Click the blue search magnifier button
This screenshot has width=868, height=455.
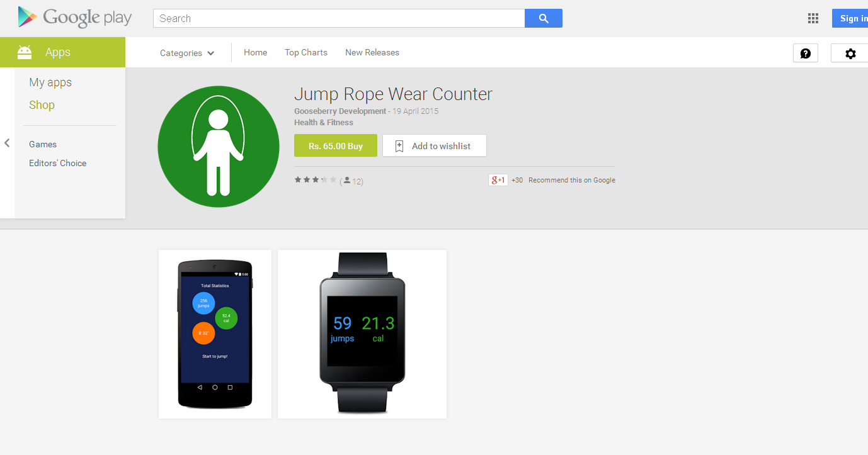click(x=543, y=18)
